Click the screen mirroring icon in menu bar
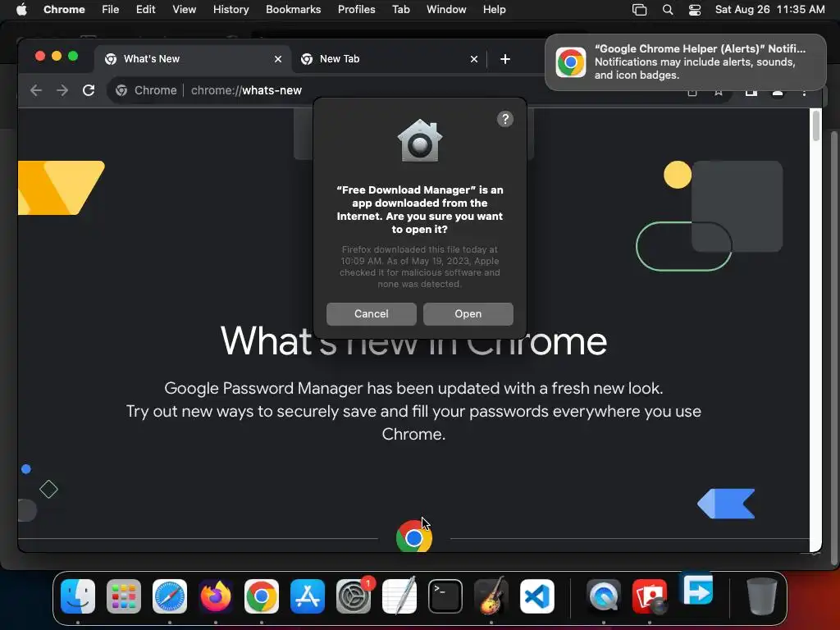This screenshot has width=840, height=630. [639, 10]
